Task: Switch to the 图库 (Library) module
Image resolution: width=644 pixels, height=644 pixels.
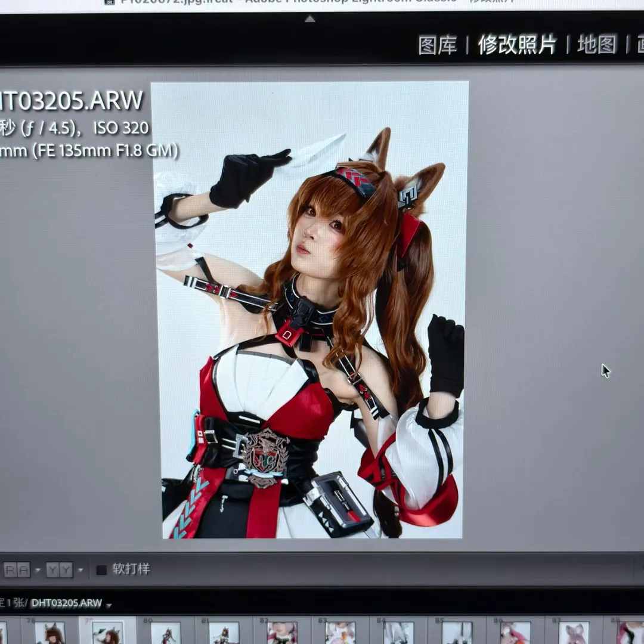Action: [x=438, y=45]
